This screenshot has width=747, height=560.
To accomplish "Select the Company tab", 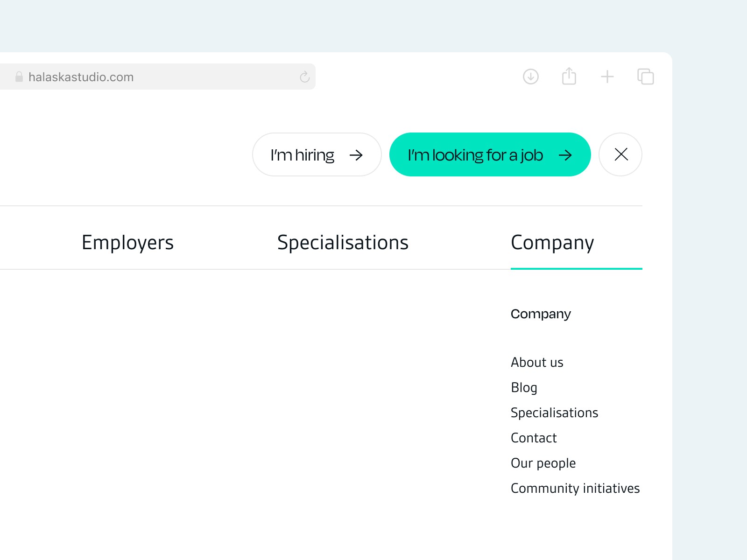I will click(552, 243).
